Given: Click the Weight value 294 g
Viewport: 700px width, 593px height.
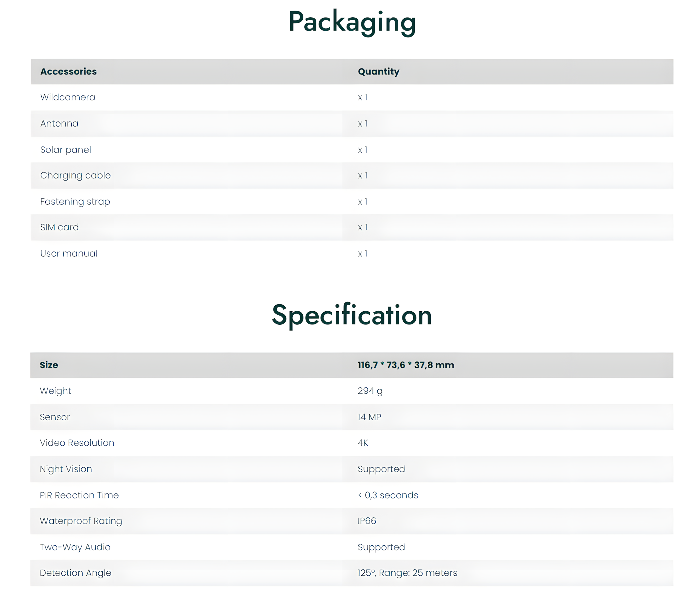Looking at the screenshot, I should coord(370,391).
